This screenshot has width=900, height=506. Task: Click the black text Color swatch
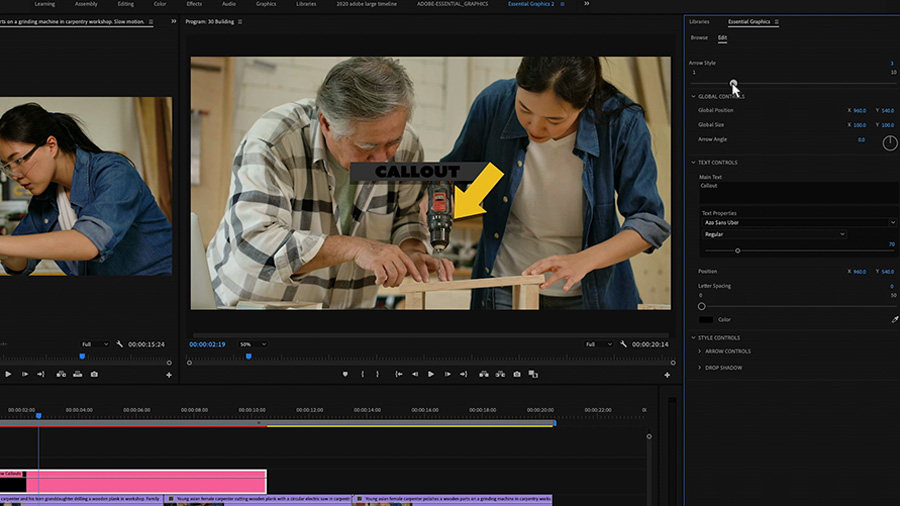click(706, 320)
